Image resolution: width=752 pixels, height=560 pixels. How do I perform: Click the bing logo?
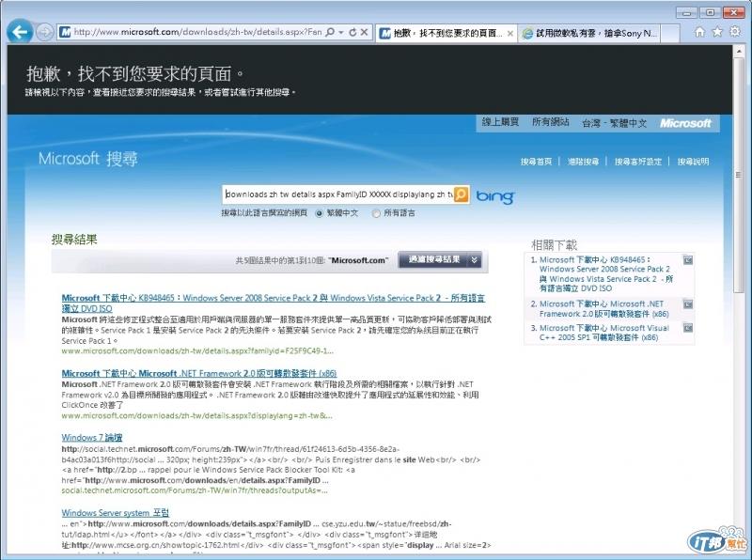click(495, 196)
